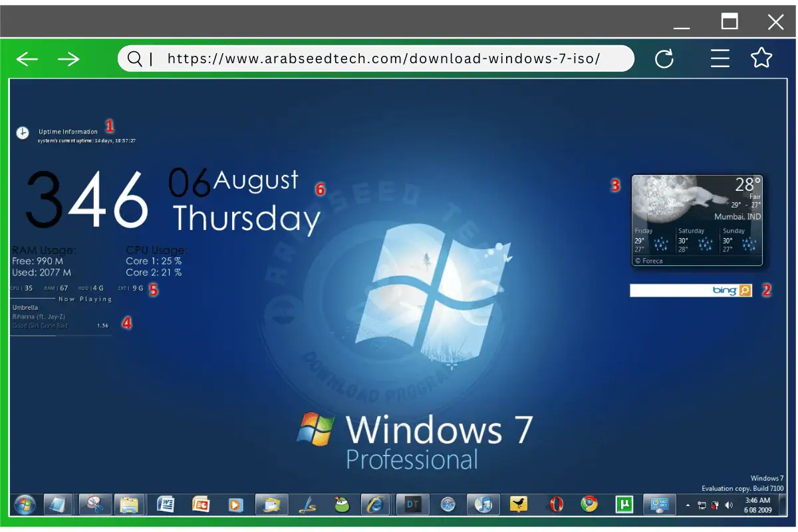This screenshot has width=798, height=532.
Task: Reload the current webpage
Action: point(664,59)
